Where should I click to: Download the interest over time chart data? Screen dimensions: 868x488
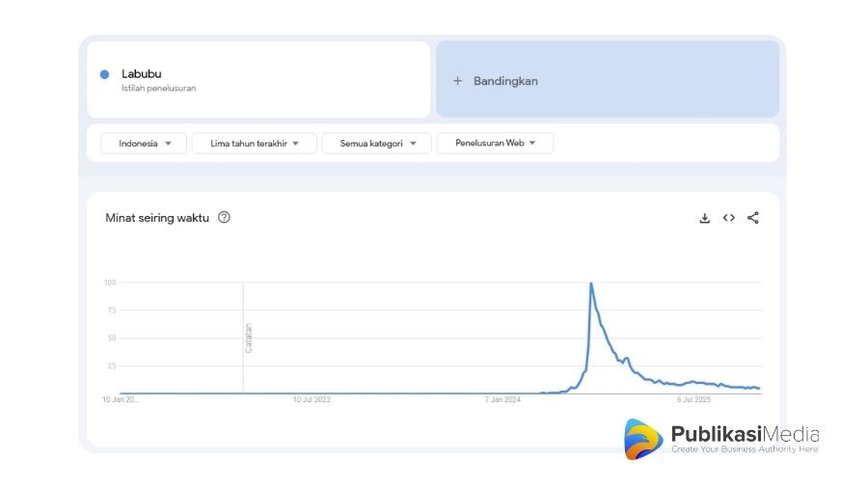point(704,218)
